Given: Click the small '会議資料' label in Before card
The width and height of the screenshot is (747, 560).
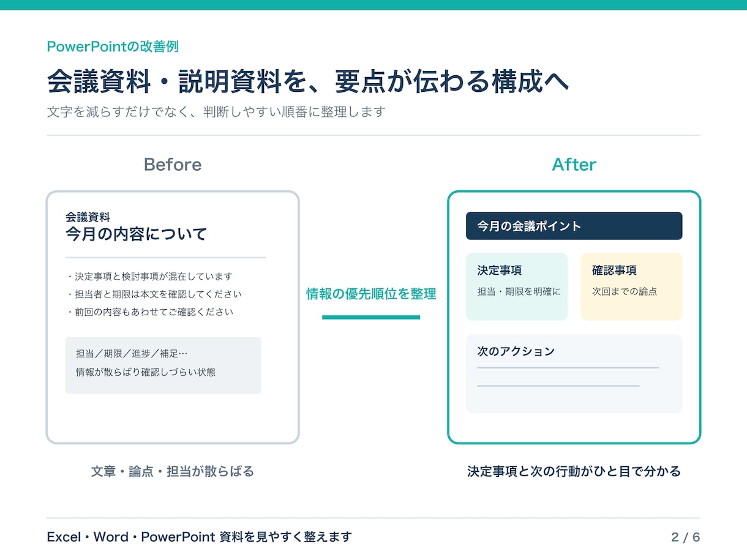Looking at the screenshot, I should (x=88, y=217).
